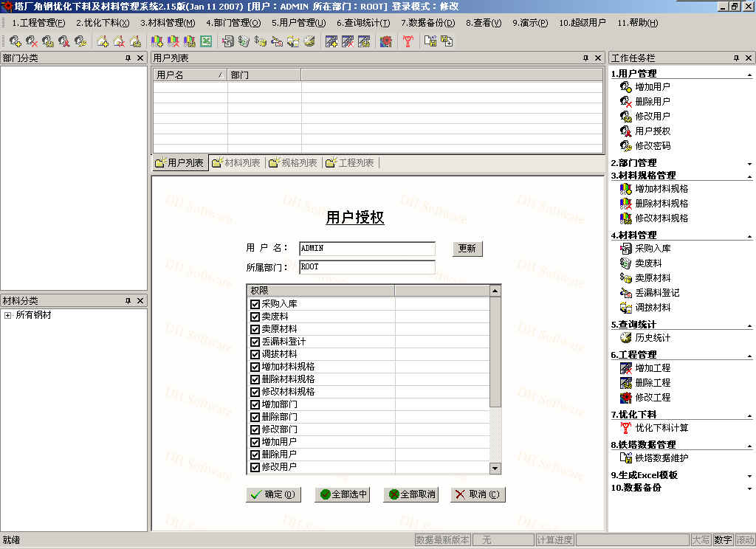Select 增加材料规格 in task pane
Screen dimensions: 756x549
(x=661, y=188)
